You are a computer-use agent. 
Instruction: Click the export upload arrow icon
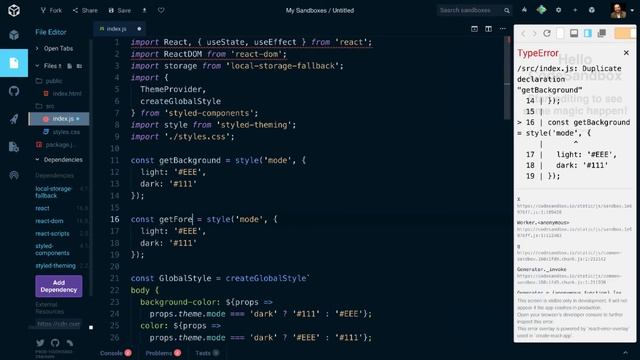(144, 10)
